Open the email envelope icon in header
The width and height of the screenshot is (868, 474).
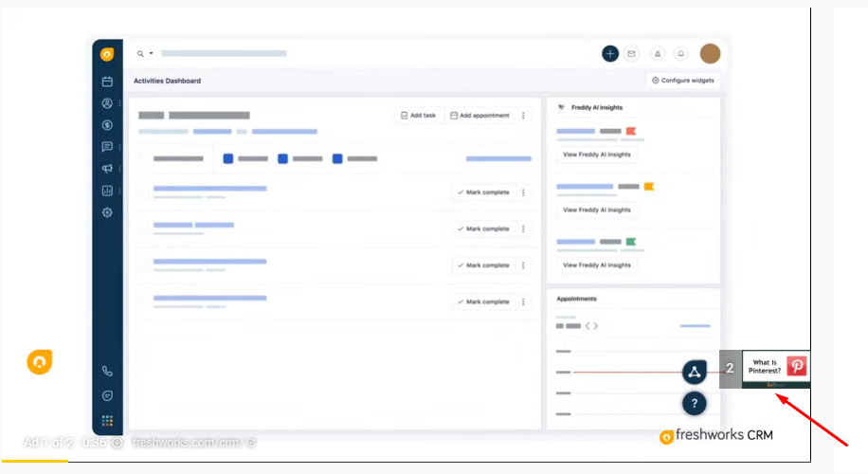pos(632,54)
